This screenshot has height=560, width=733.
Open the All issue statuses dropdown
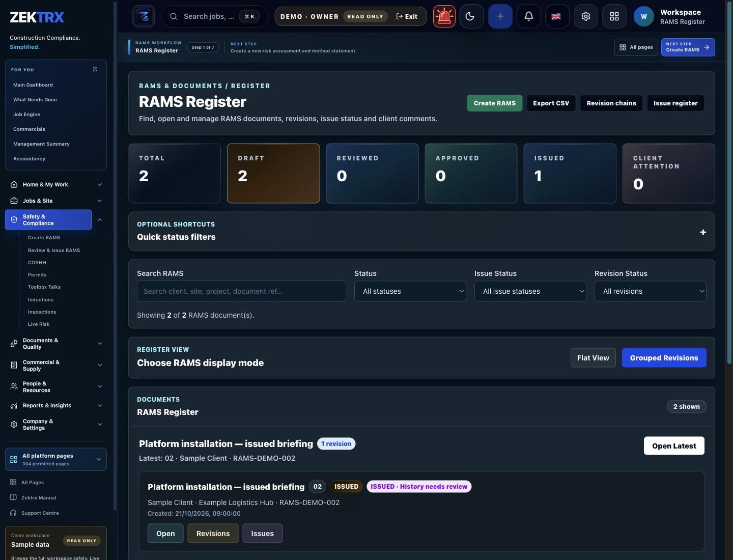[x=530, y=291]
